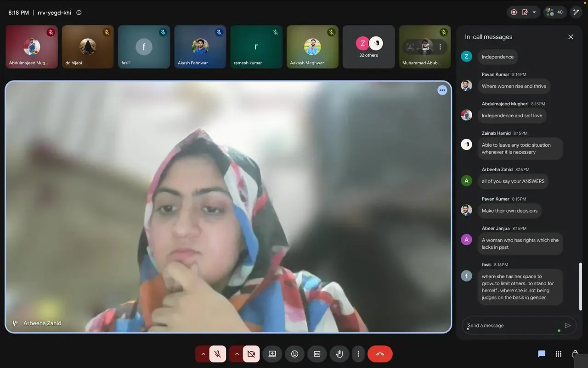Select fasiii's participant tile

tap(144, 47)
